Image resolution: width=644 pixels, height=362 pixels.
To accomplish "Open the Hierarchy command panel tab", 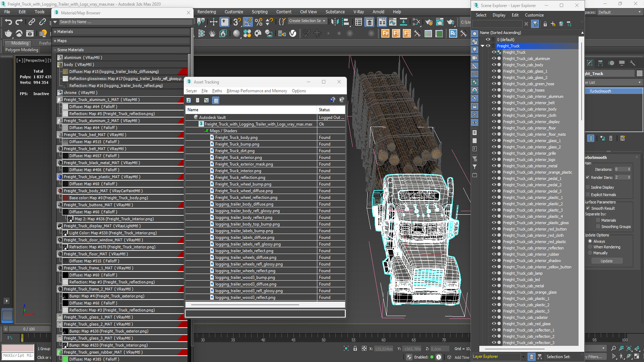I will tap(600, 63).
